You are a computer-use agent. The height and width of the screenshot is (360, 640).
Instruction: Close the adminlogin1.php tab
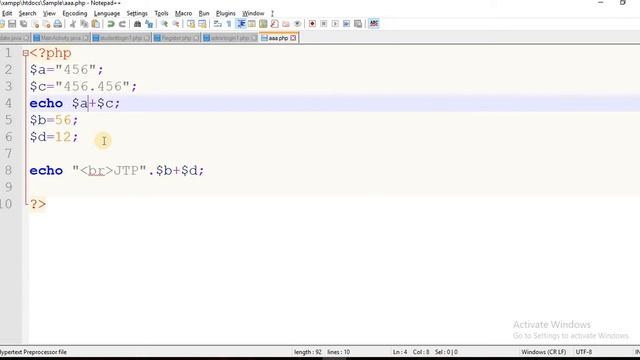[254, 38]
